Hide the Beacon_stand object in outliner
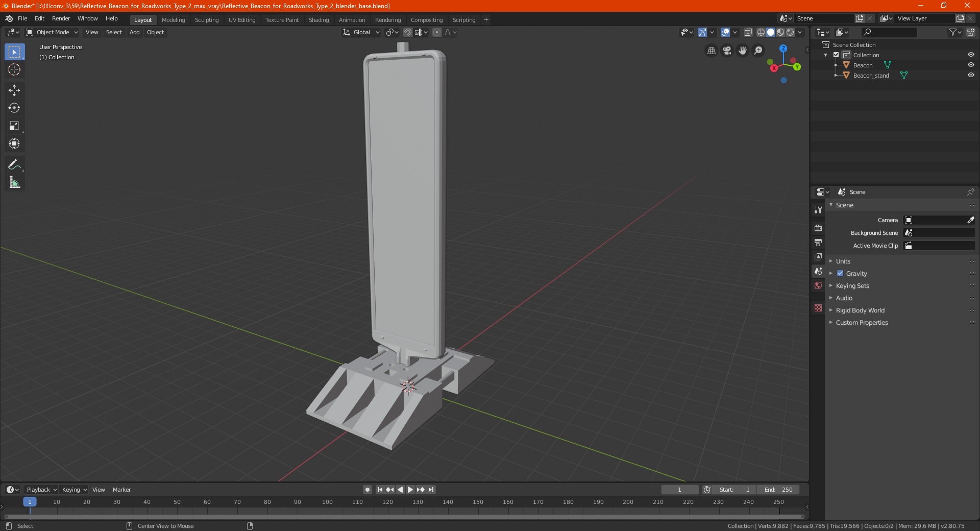This screenshot has width=980, height=531. pos(971,75)
